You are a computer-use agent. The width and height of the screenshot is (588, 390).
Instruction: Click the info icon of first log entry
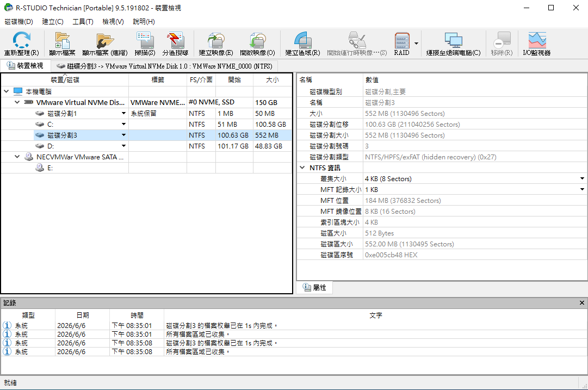tap(7, 325)
